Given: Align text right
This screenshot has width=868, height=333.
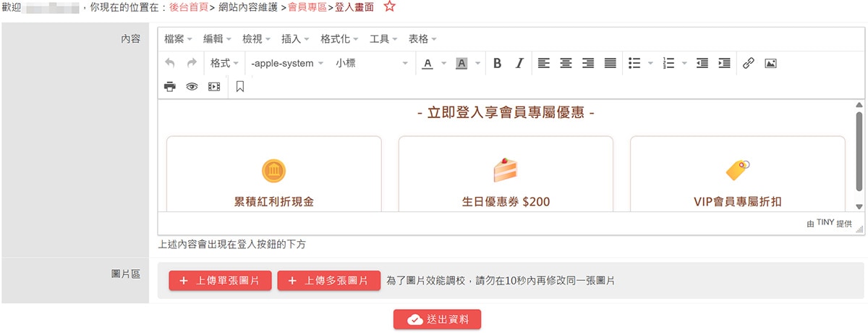Looking at the screenshot, I should 588,64.
